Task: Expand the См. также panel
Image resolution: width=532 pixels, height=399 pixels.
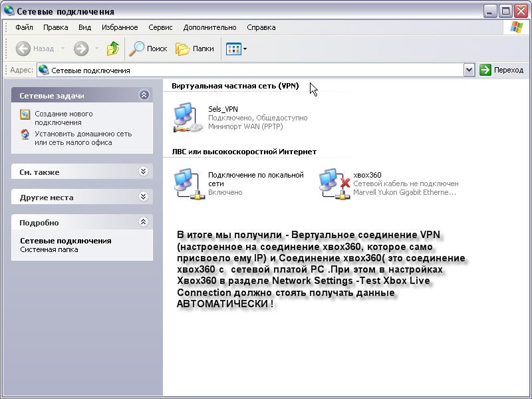Action: click(x=144, y=172)
